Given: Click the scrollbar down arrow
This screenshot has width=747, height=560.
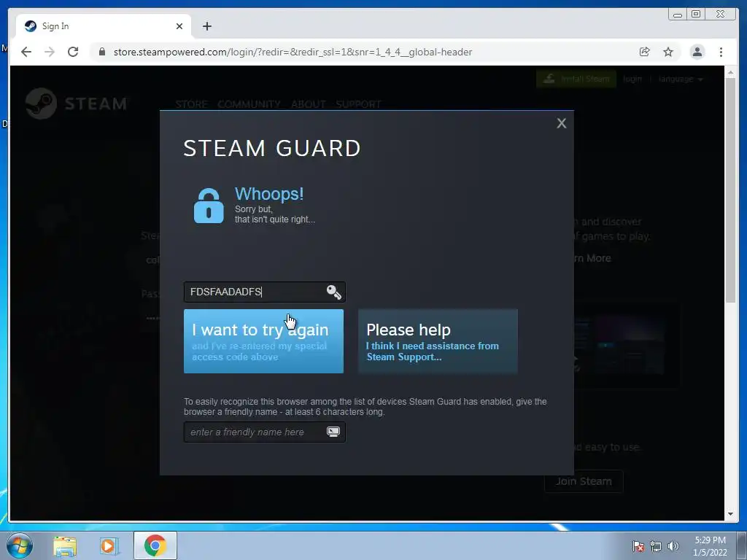Looking at the screenshot, I should tap(730, 514).
